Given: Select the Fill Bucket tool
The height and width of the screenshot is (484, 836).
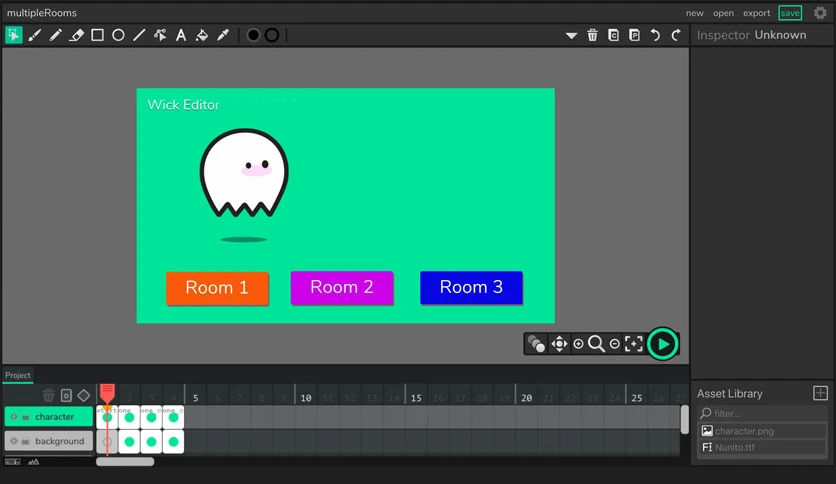Looking at the screenshot, I should tap(202, 35).
